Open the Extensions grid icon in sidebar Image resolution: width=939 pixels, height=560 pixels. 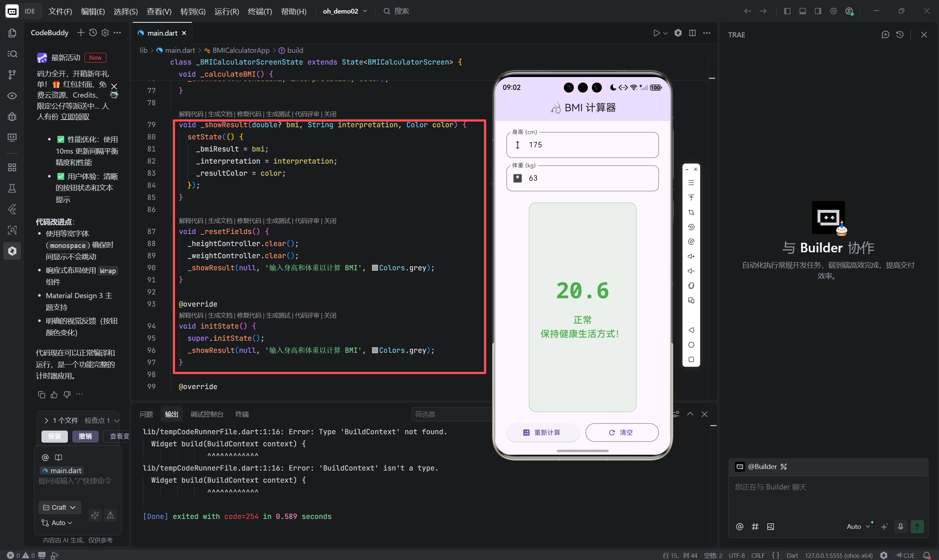pos(12,167)
